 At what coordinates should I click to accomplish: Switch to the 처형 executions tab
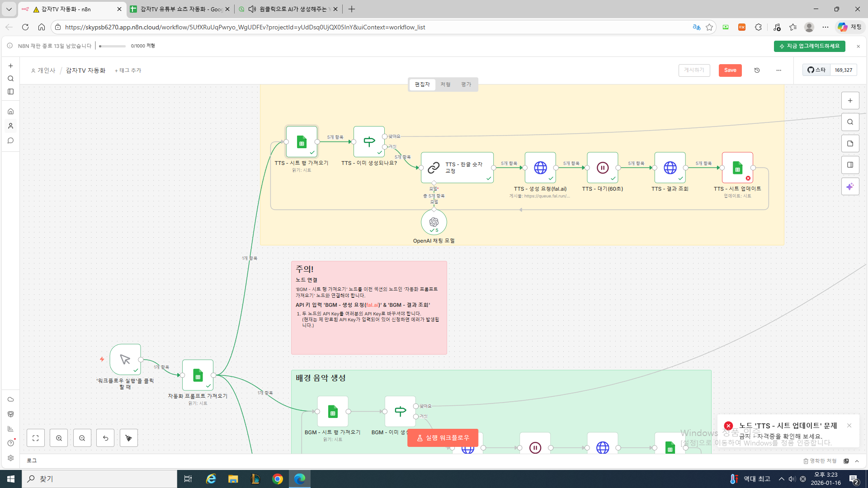[x=445, y=84]
